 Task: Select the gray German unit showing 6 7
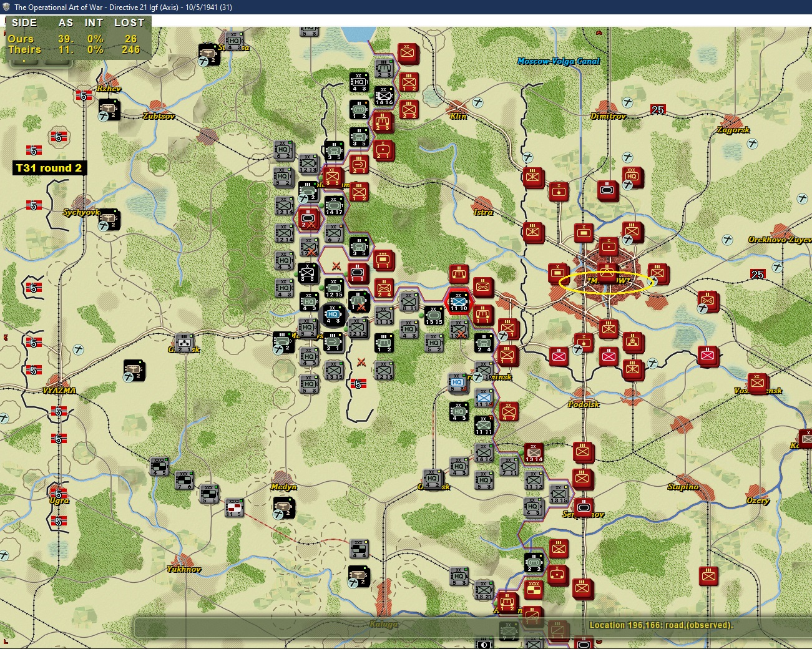point(334,233)
